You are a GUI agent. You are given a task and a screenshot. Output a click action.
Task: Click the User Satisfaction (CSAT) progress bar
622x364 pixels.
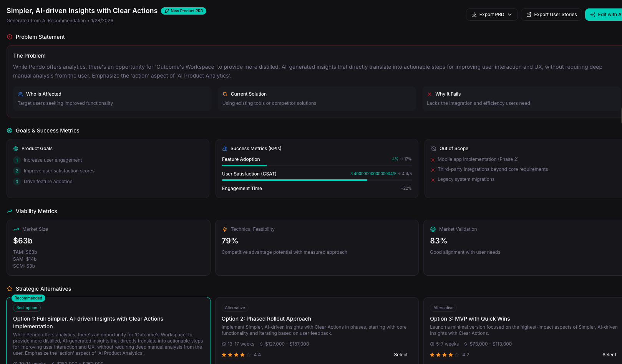point(317,180)
